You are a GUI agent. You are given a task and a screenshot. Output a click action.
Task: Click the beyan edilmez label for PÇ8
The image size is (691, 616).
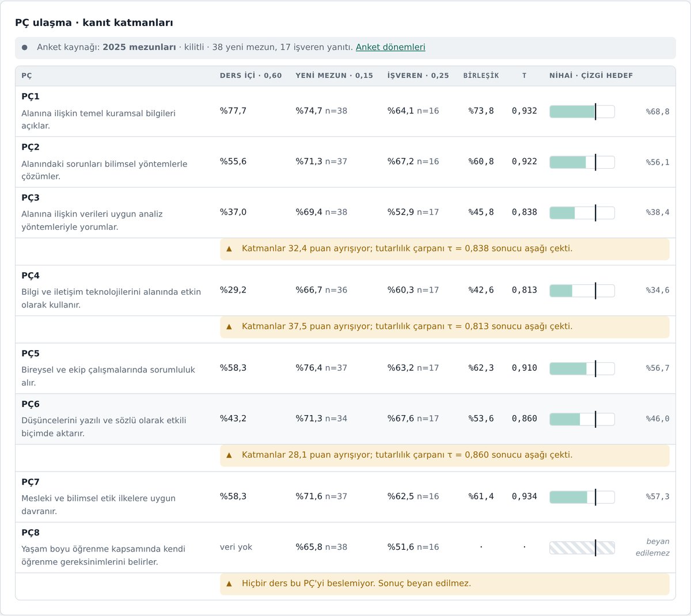pos(652,547)
